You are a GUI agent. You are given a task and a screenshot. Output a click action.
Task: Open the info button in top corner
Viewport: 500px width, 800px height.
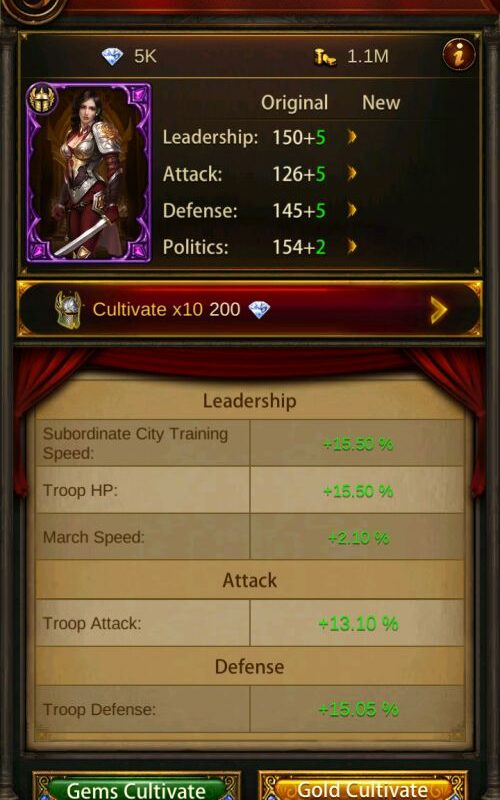point(459,55)
